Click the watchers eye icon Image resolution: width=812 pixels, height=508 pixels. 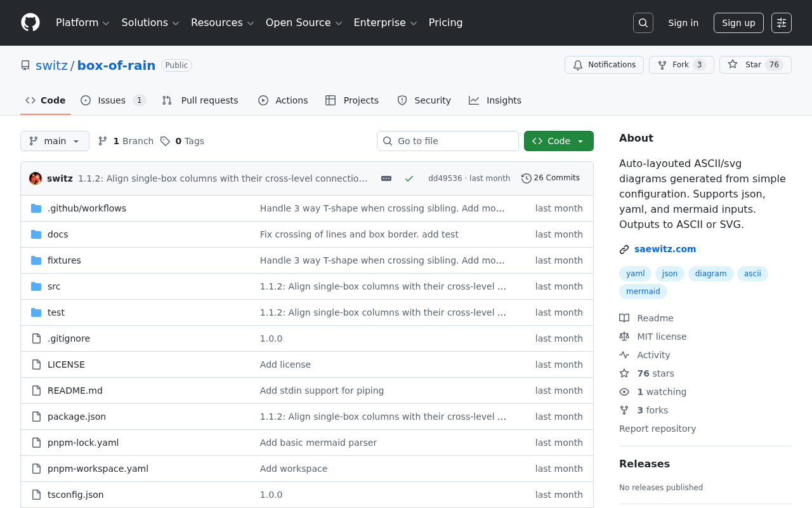pyautogui.click(x=624, y=392)
